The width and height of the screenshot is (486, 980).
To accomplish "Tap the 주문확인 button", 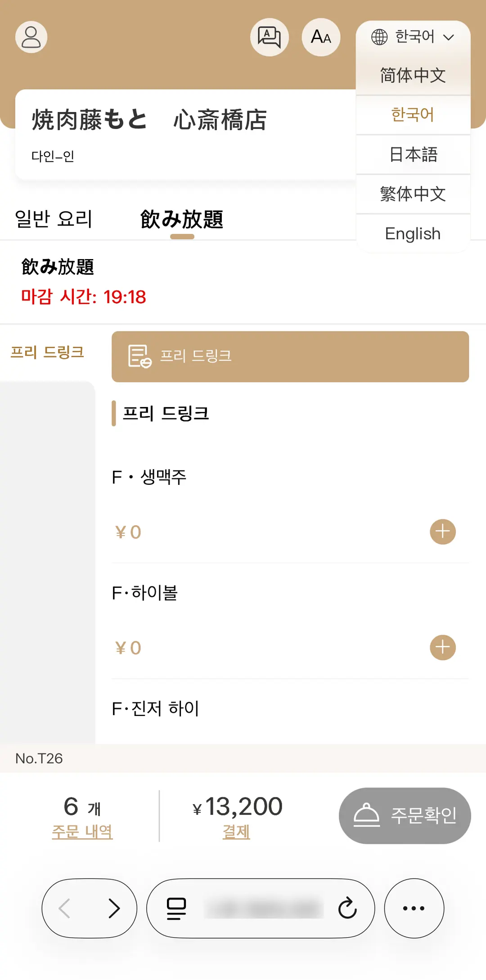I will (405, 815).
